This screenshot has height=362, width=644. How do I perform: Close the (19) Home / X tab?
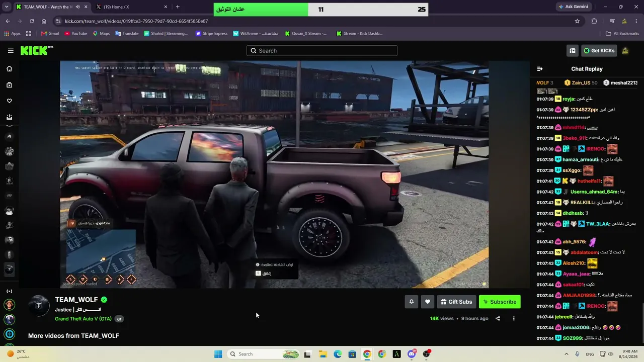click(166, 7)
